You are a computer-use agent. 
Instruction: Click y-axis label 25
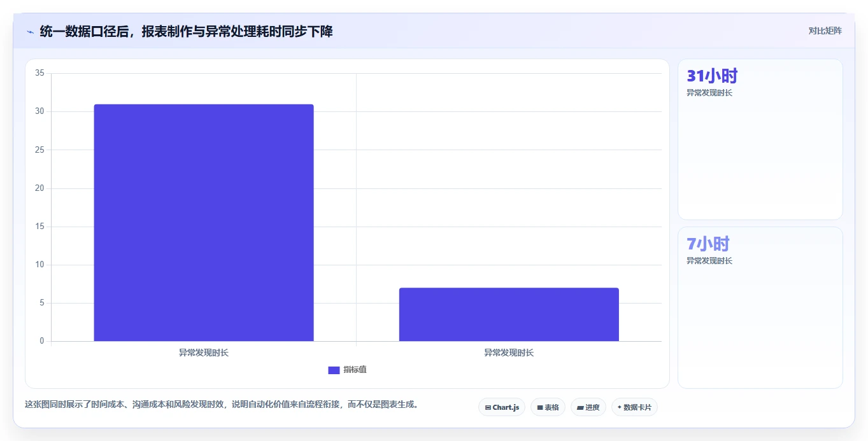pos(39,150)
